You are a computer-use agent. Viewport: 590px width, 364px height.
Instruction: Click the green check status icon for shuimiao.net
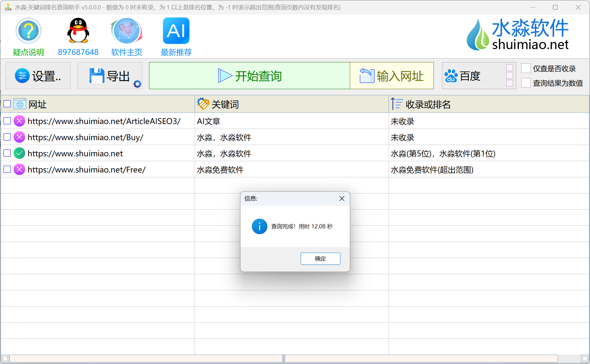tap(19, 153)
